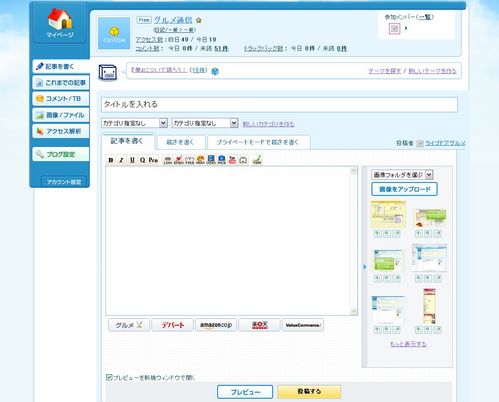Click middle small icon under red narrow thumbnail
The height and width of the screenshot is (402, 499).
pos(428,330)
